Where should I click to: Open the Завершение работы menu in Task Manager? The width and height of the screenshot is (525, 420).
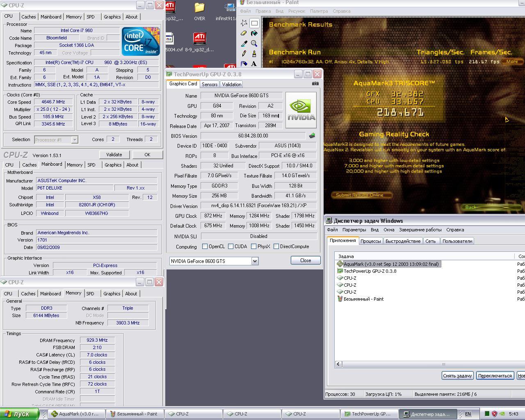coord(420,230)
